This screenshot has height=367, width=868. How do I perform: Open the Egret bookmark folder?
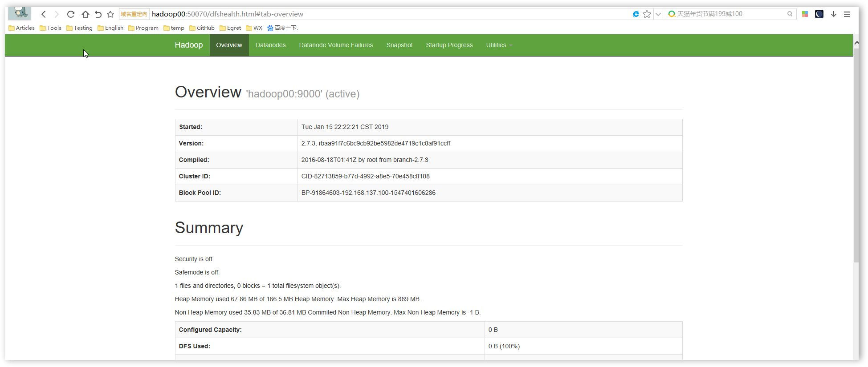click(x=230, y=28)
